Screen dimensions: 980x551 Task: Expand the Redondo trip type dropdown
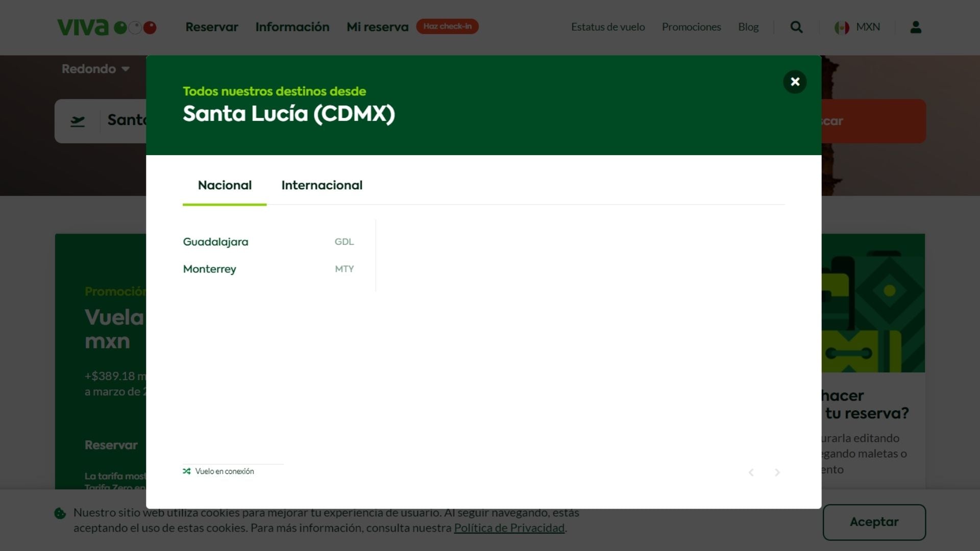(x=95, y=69)
